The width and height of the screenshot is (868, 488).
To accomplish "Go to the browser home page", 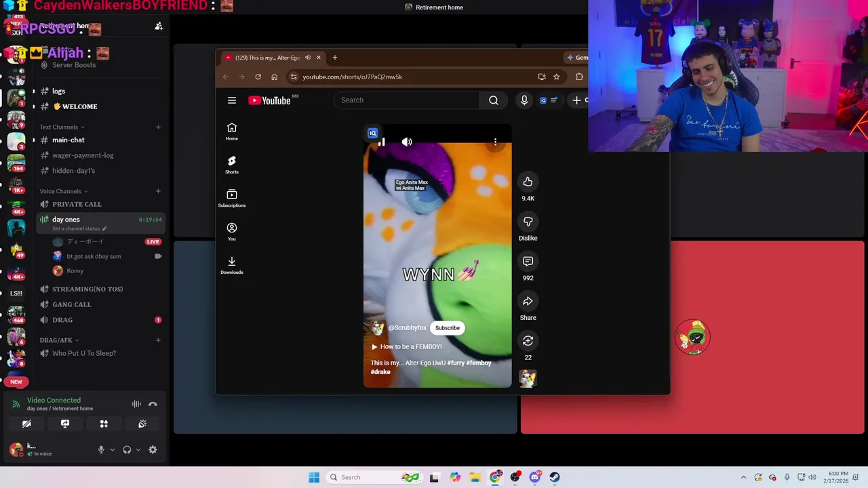I will coord(274,77).
